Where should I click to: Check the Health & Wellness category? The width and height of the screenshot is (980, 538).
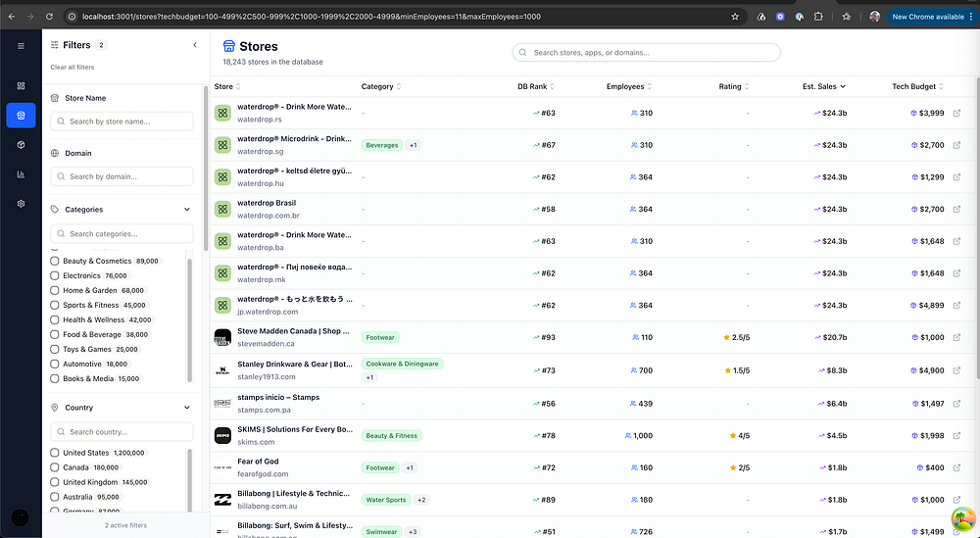click(54, 319)
